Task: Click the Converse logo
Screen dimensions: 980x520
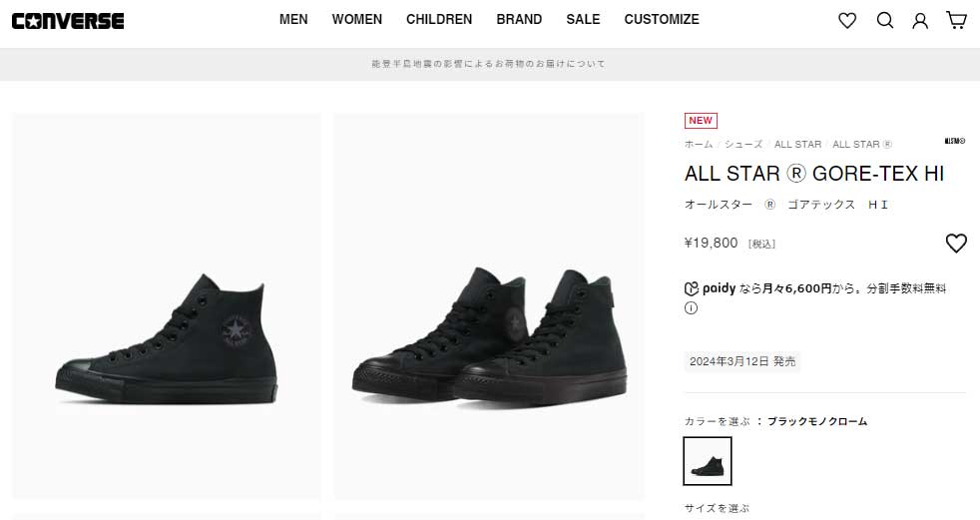Action: 68,21
